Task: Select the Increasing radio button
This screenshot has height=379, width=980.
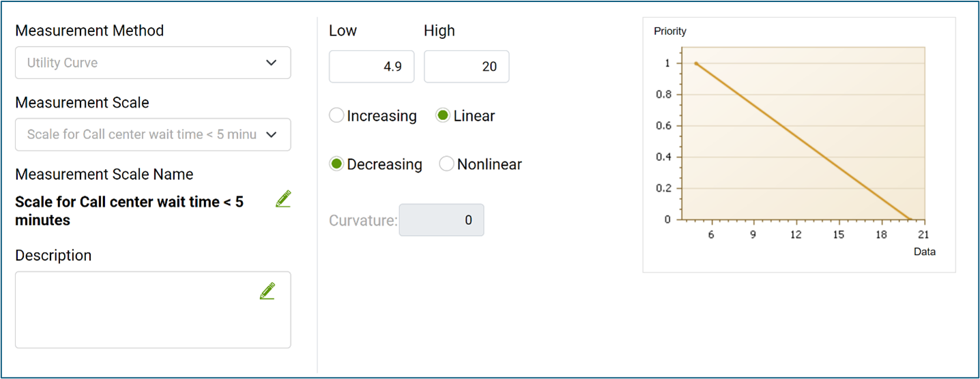Action: coord(336,116)
